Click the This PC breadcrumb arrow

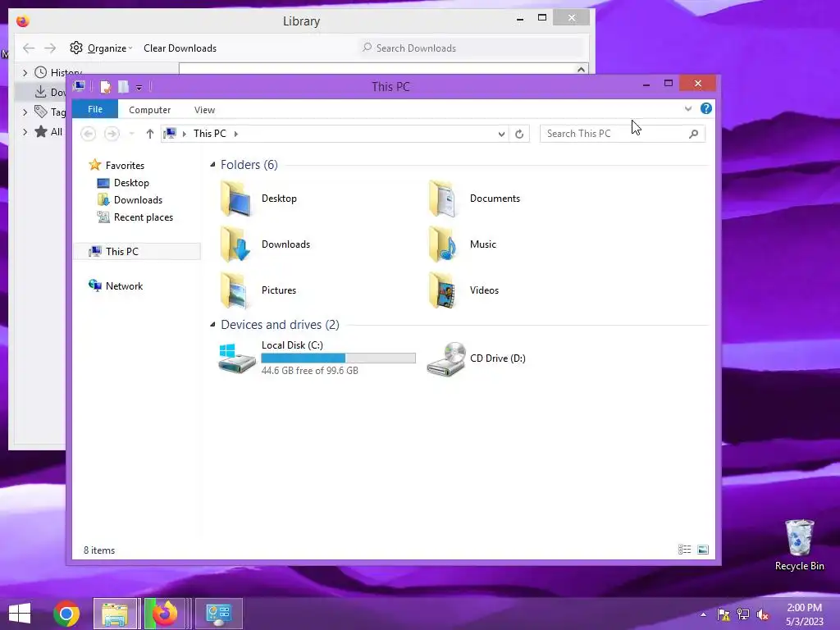coord(235,134)
